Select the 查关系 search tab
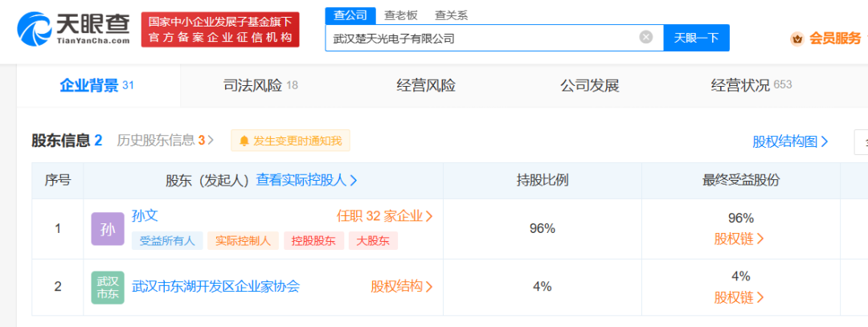Image resolution: width=868 pixels, height=327 pixels. point(451,15)
